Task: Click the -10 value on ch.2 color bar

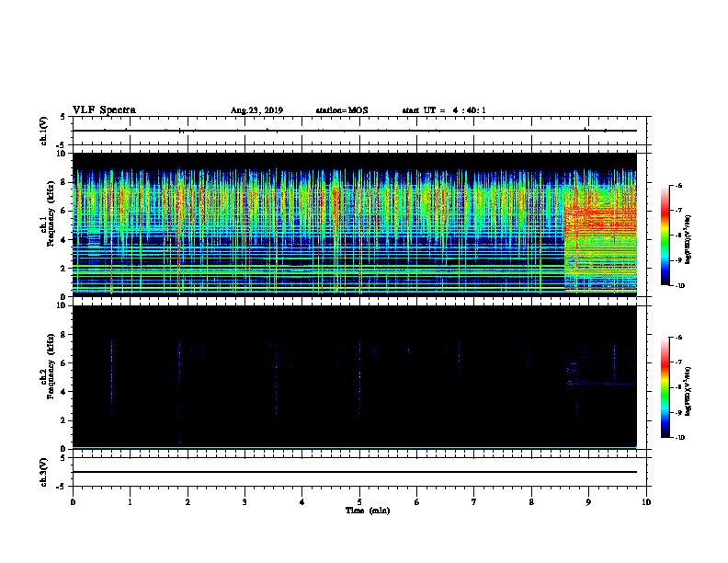Action: [679, 438]
